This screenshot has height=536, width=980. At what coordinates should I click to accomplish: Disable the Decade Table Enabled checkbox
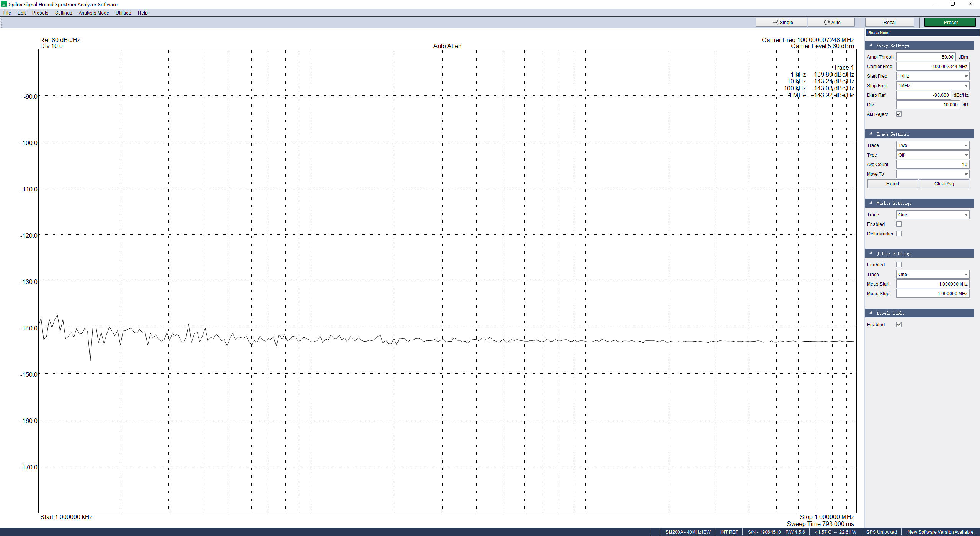pyautogui.click(x=899, y=324)
